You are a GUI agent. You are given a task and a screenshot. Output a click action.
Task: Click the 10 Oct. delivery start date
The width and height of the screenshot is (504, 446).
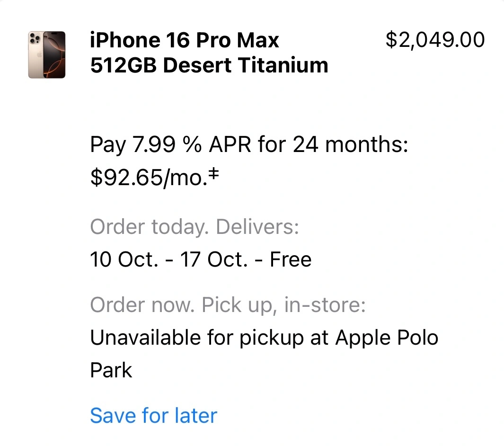pyautogui.click(x=124, y=259)
